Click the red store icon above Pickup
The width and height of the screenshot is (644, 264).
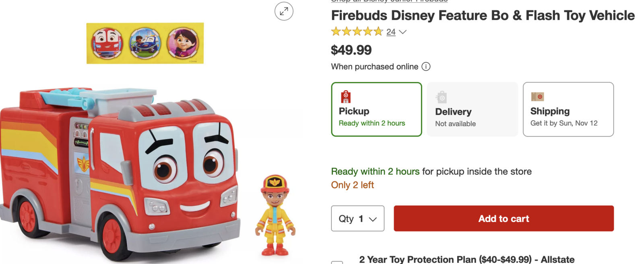coord(346,97)
